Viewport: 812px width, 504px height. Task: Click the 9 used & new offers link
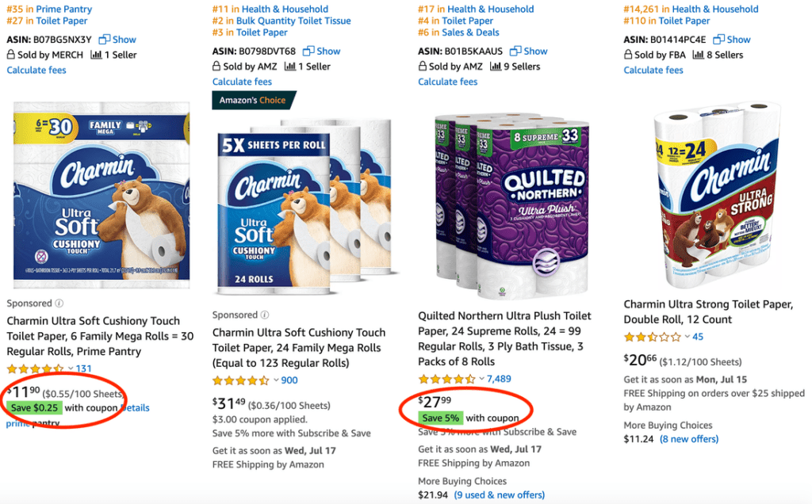(499, 495)
